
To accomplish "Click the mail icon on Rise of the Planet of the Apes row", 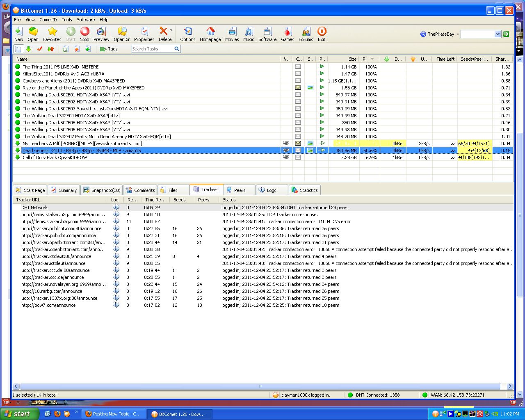I will click(298, 87).
